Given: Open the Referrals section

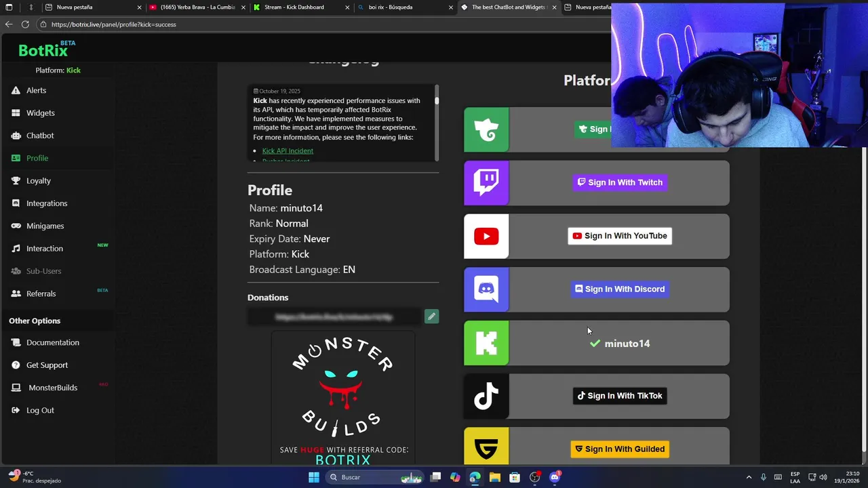Looking at the screenshot, I should [x=41, y=293].
